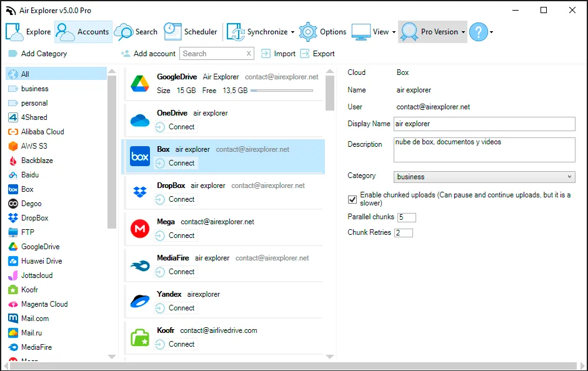
Task: Open the Options settings
Action: (323, 32)
